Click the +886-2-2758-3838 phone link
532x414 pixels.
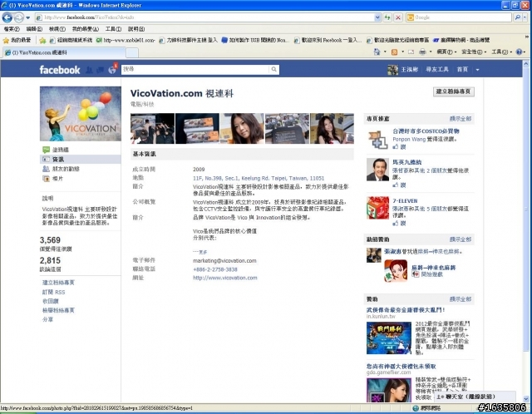[215, 269]
